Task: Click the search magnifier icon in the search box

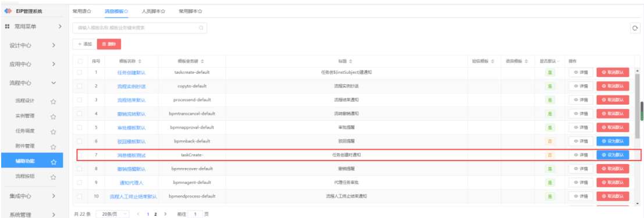Action: tap(201, 28)
